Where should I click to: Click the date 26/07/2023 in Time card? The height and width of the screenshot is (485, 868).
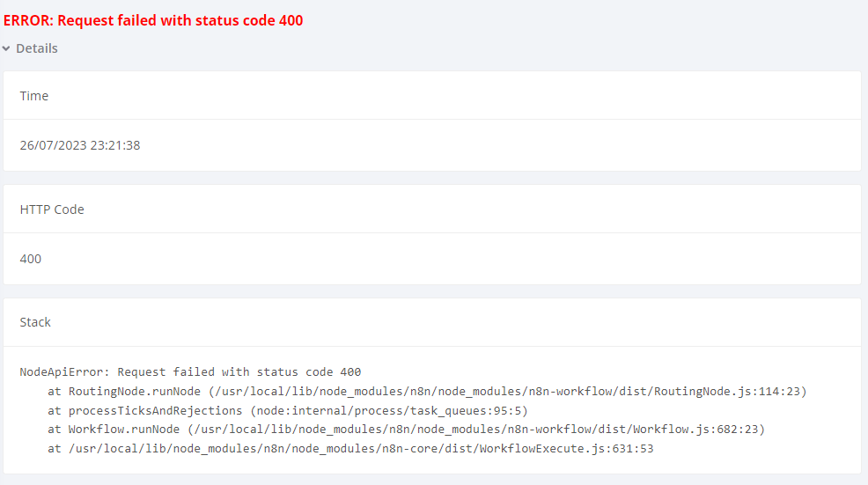[53, 145]
